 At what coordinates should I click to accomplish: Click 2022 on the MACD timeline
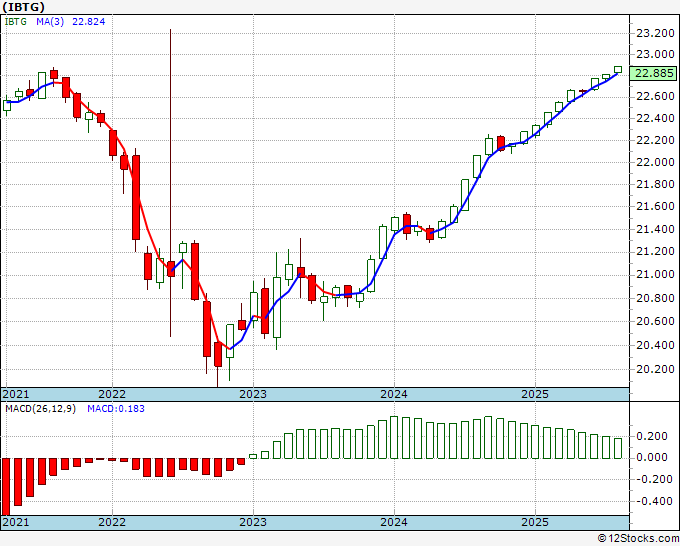point(112,522)
